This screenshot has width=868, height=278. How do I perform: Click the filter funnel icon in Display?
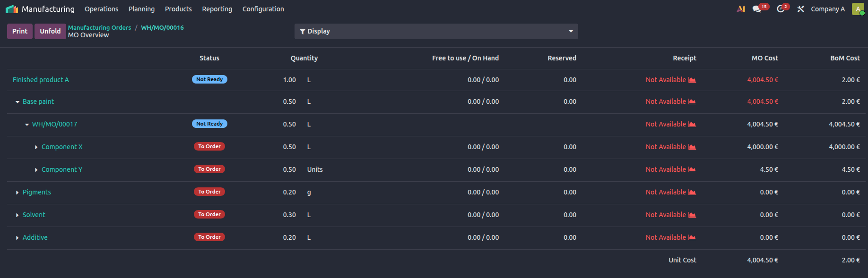(x=303, y=32)
